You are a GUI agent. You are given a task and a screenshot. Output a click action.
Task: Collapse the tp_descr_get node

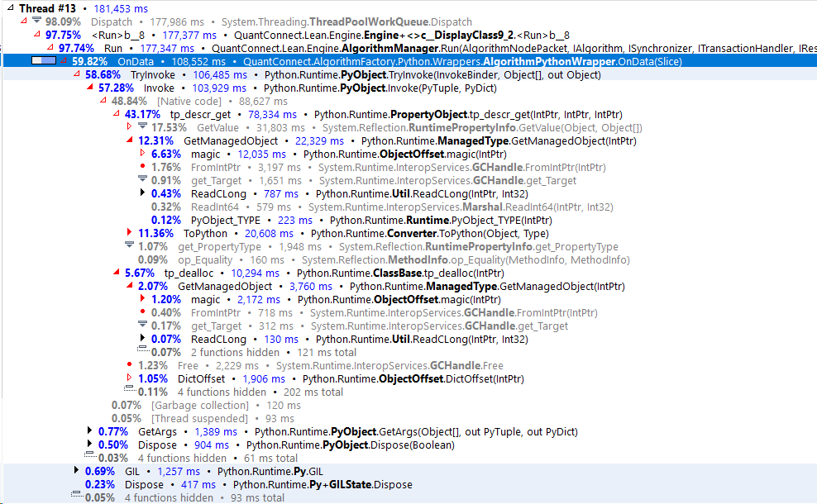[117, 113]
